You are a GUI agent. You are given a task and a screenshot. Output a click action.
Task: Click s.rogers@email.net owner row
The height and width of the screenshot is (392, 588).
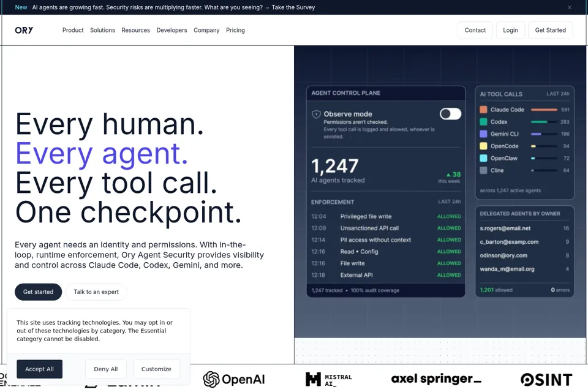[x=524, y=228]
